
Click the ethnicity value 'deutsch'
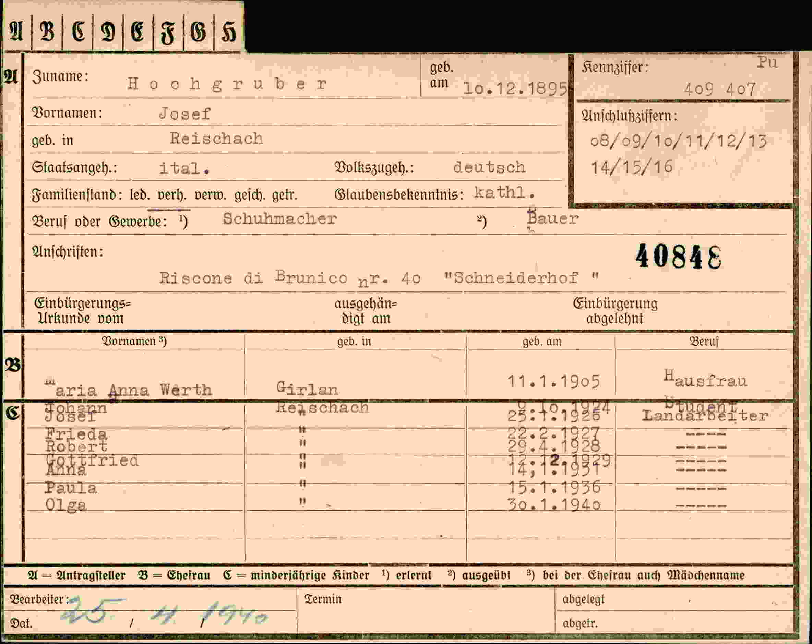pos(489,167)
